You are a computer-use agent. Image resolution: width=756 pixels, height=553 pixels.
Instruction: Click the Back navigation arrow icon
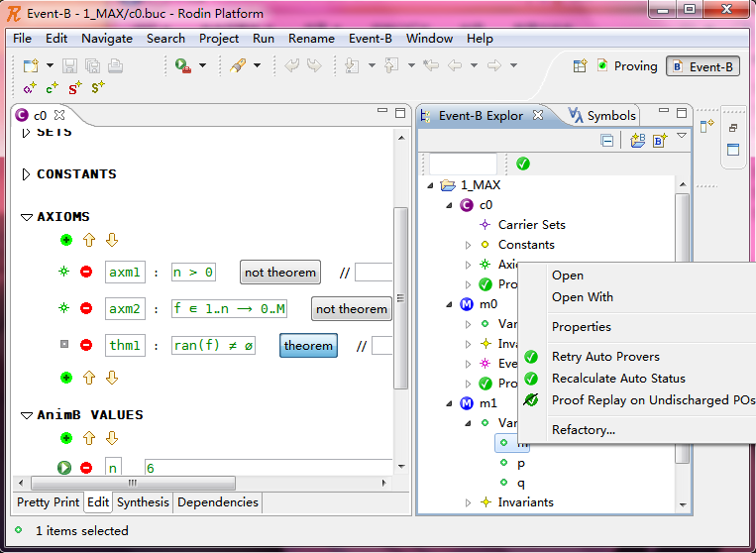point(454,65)
